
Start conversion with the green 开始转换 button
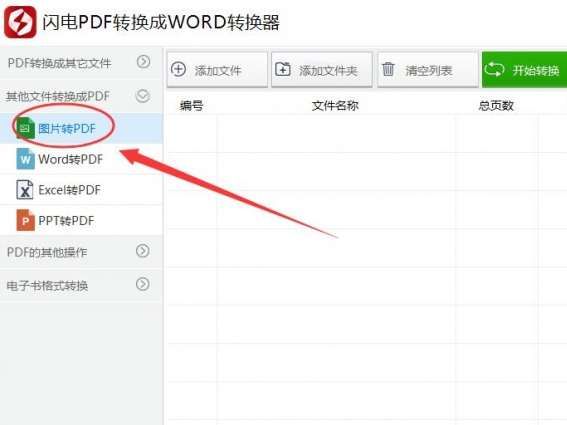[524, 69]
